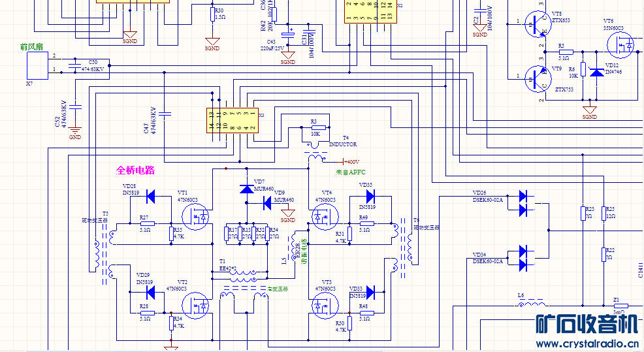This screenshot has height=352, width=644.
Task: Click the magenta 全桥电路 title text
Action: 136,170
